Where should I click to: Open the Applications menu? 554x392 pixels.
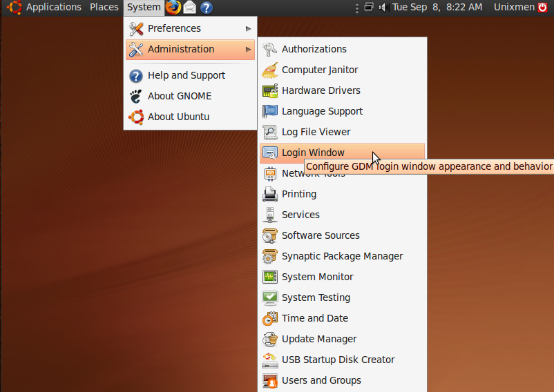(53, 7)
